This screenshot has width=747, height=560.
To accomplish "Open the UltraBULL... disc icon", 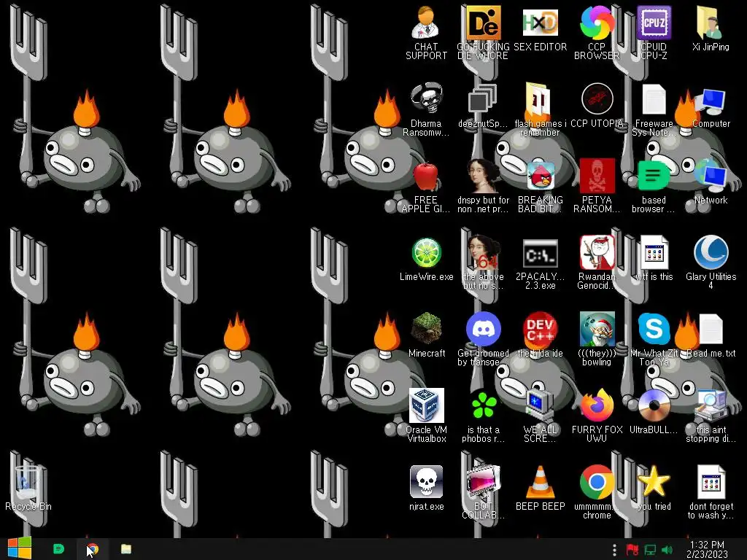I will (x=654, y=405).
